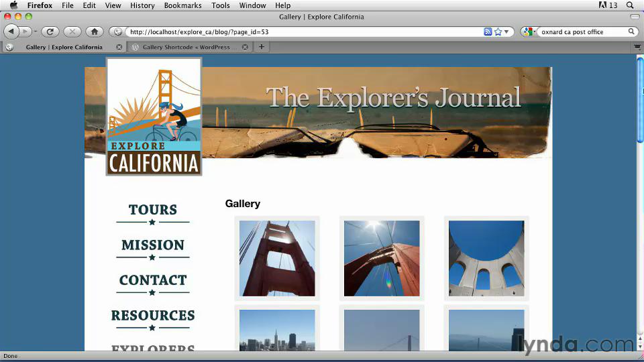Image resolution: width=644 pixels, height=362 pixels.
Task: Click the window toolbar toggle pill button
Action: click(635, 17)
